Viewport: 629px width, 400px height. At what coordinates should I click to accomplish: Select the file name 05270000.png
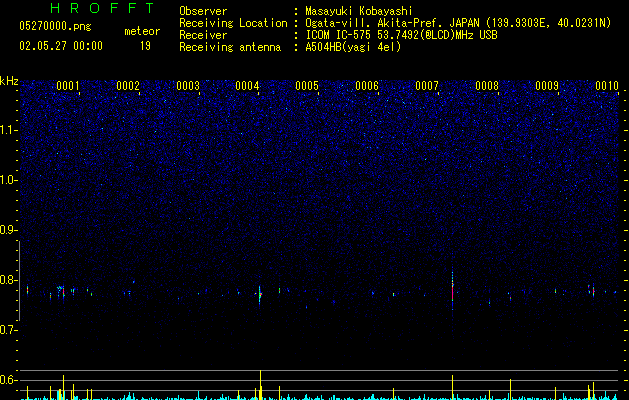tap(55, 26)
